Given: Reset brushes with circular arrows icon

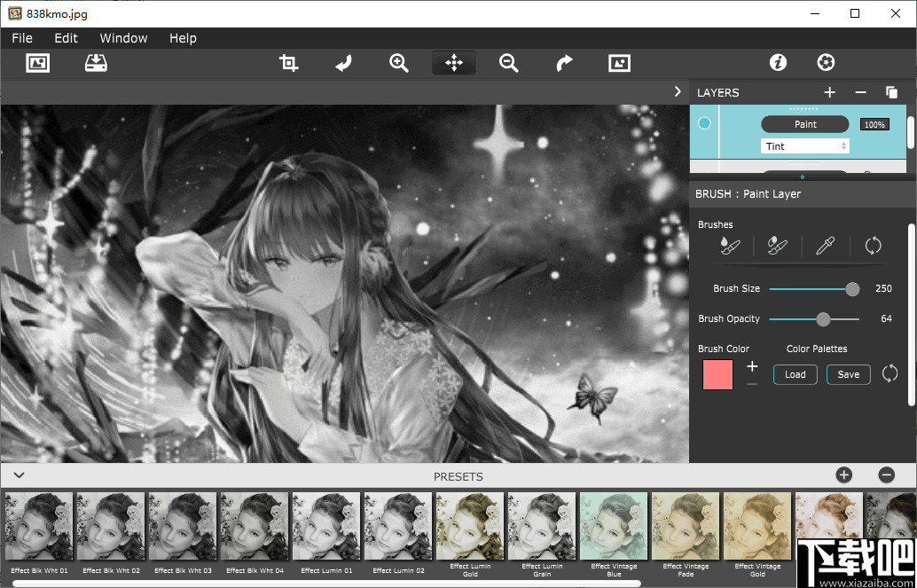Looking at the screenshot, I should (x=873, y=246).
